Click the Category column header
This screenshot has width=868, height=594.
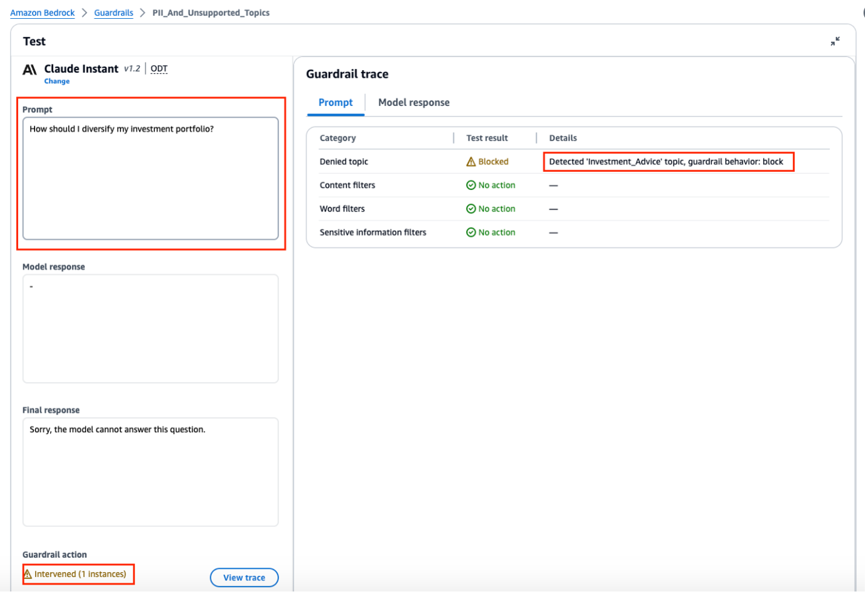point(337,138)
